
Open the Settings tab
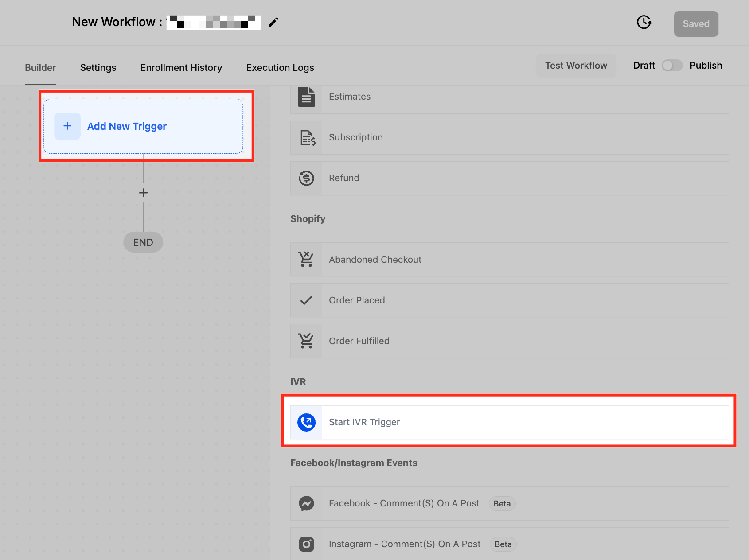tap(98, 68)
